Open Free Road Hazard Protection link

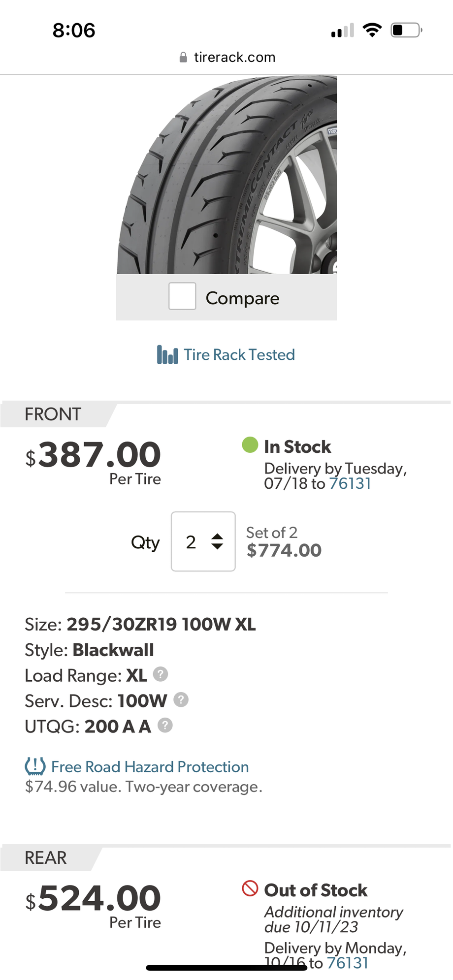tap(150, 767)
